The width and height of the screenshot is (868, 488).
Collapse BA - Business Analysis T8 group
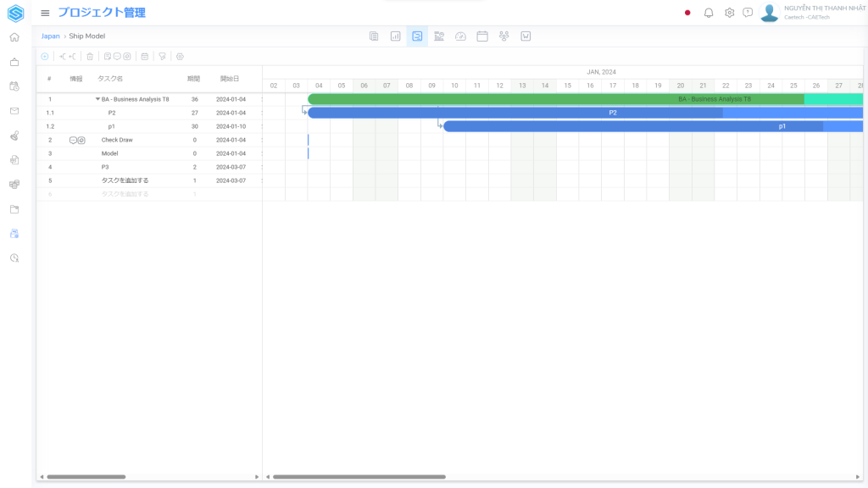(97, 99)
